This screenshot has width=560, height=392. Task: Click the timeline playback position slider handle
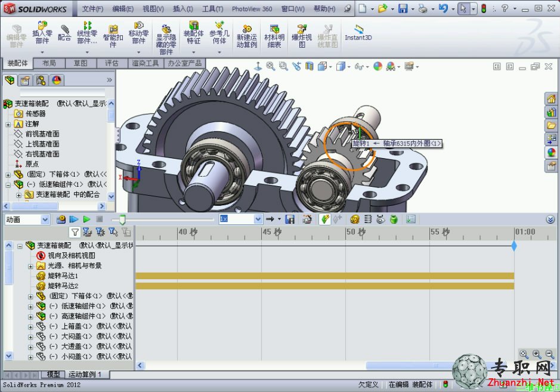point(122,220)
